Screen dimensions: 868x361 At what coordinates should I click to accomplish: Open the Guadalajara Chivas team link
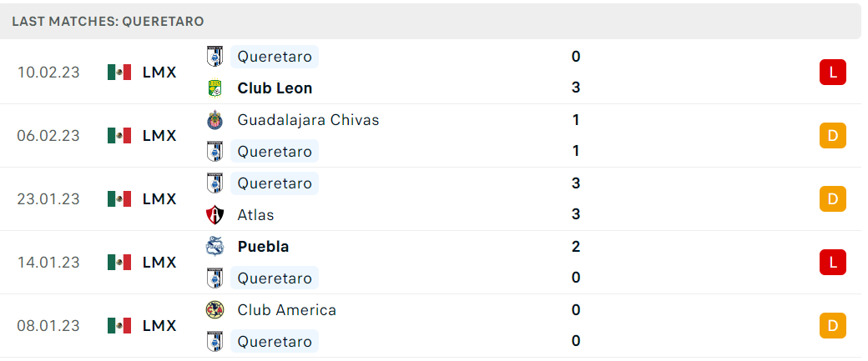click(308, 120)
